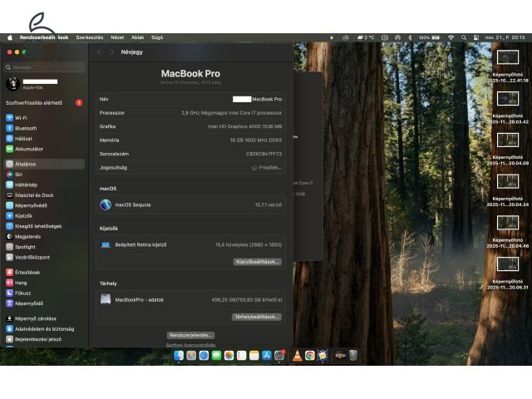Open screenshot file 2025-10...22.41.18
Image resolution: width=532 pixels, height=399 pixels.
(x=508, y=66)
